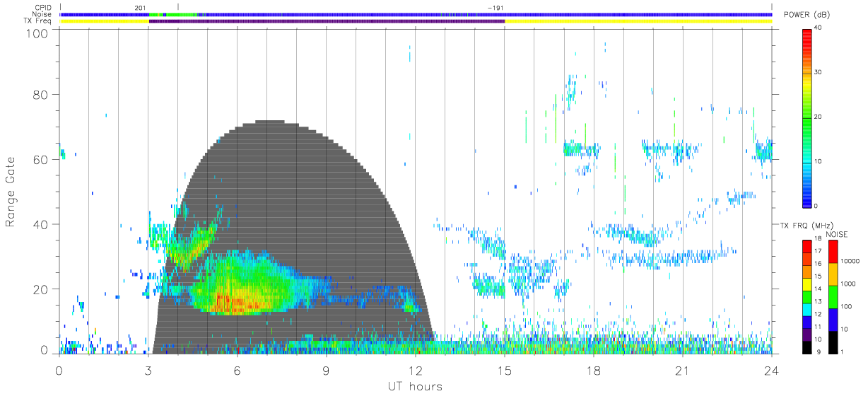The height and width of the screenshot is (401, 868).
Task: Click the CPID value '201'
Action: click(140, 8)
